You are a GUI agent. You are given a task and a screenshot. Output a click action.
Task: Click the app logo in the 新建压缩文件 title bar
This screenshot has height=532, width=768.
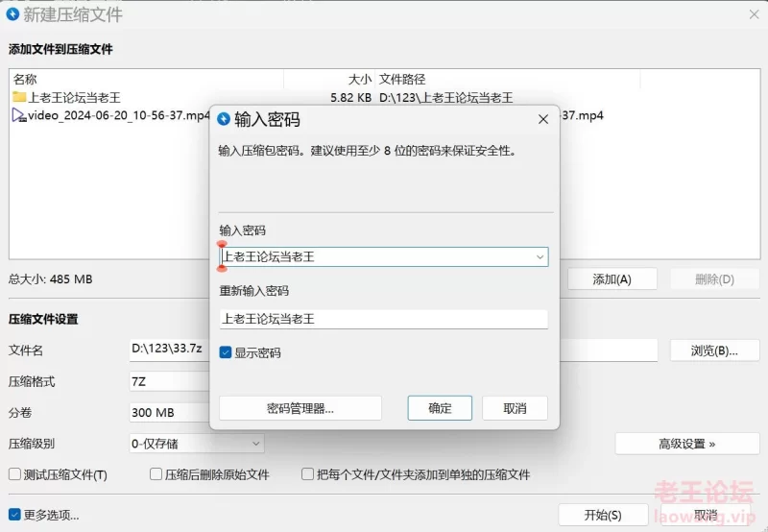[12, 14]
